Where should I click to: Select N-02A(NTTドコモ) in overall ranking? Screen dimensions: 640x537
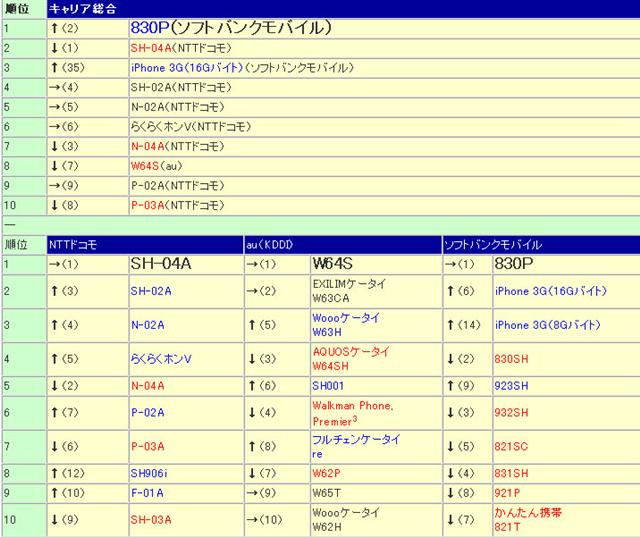(x=178, y=107)
